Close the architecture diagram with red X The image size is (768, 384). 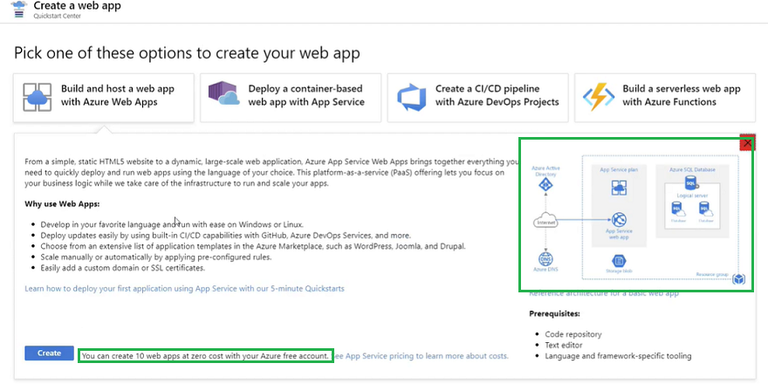pos(747,143)
